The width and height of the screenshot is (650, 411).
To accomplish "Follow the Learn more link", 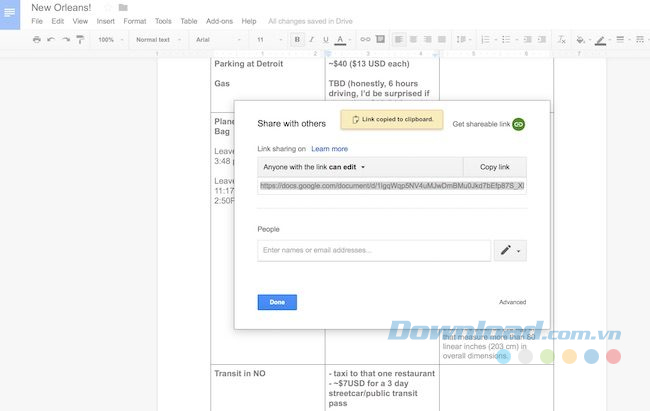I will 330,149.
